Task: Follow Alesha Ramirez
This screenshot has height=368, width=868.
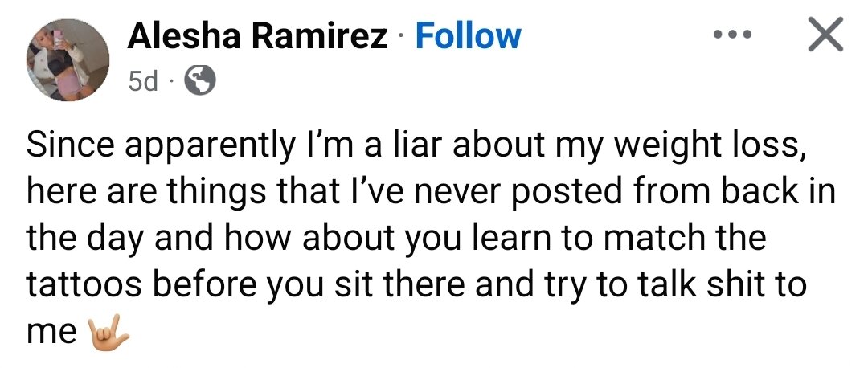Action: (468, 37)
